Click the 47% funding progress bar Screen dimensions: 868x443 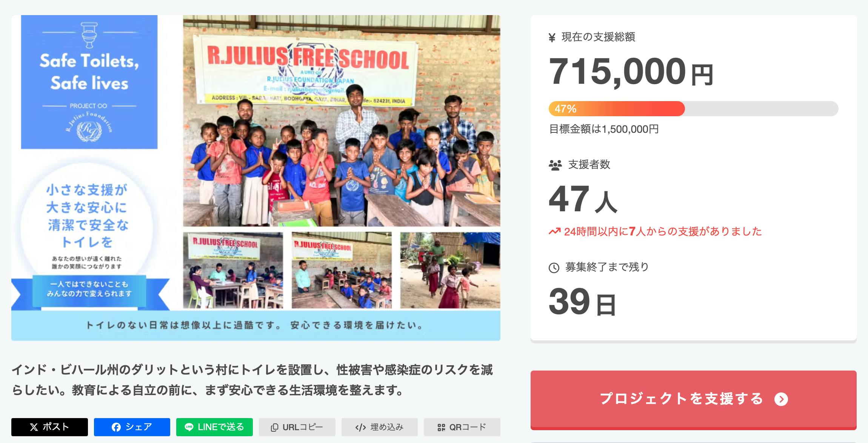pos(693,109)
